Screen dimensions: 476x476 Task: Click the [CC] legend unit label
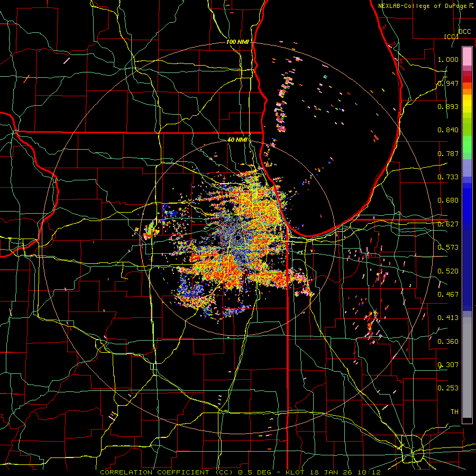click(451, 36)
